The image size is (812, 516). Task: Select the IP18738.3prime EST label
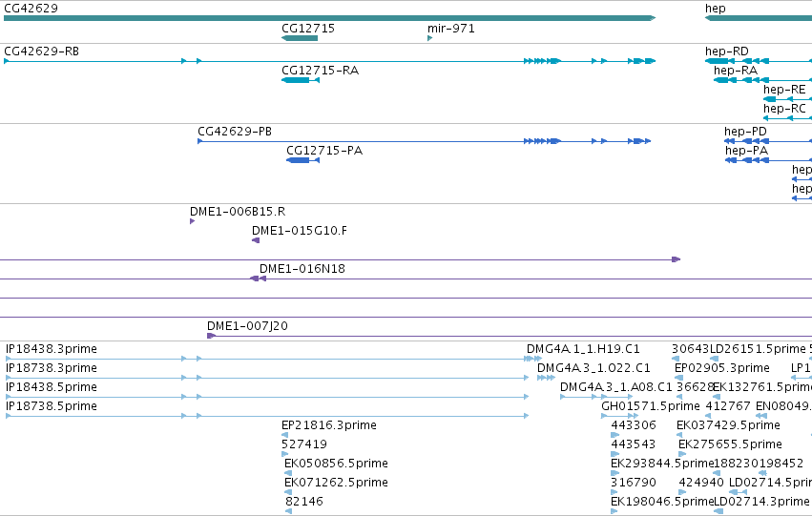tap(52, 368)
